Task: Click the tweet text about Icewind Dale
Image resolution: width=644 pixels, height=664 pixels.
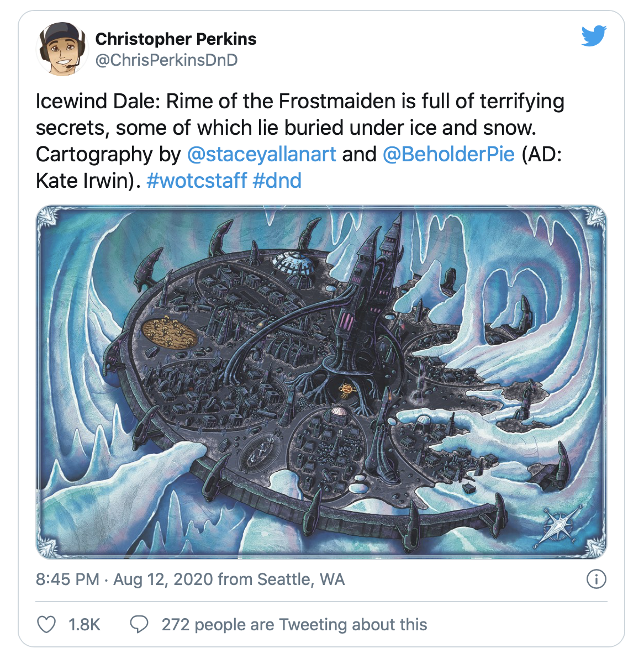Action: [300, 128]
